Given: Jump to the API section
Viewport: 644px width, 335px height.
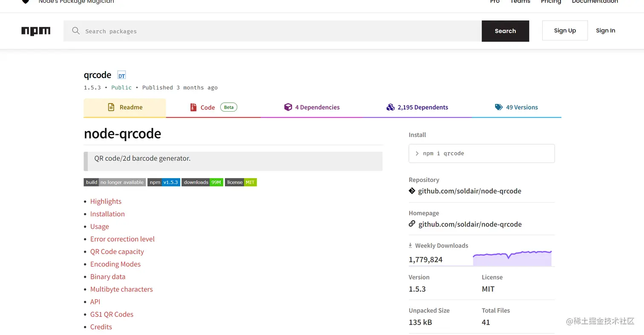Looking at the screenshot, I should [95, 302].
